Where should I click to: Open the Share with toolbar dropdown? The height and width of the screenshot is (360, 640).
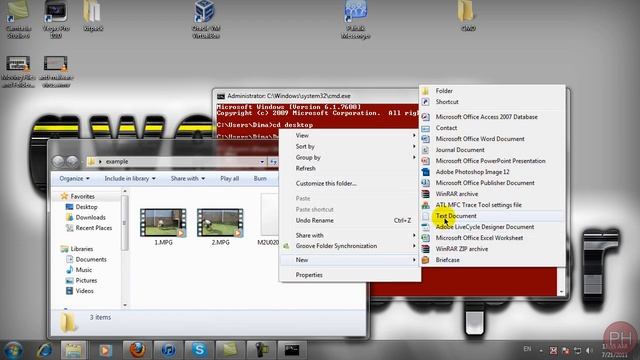click(x=188, y=179)
